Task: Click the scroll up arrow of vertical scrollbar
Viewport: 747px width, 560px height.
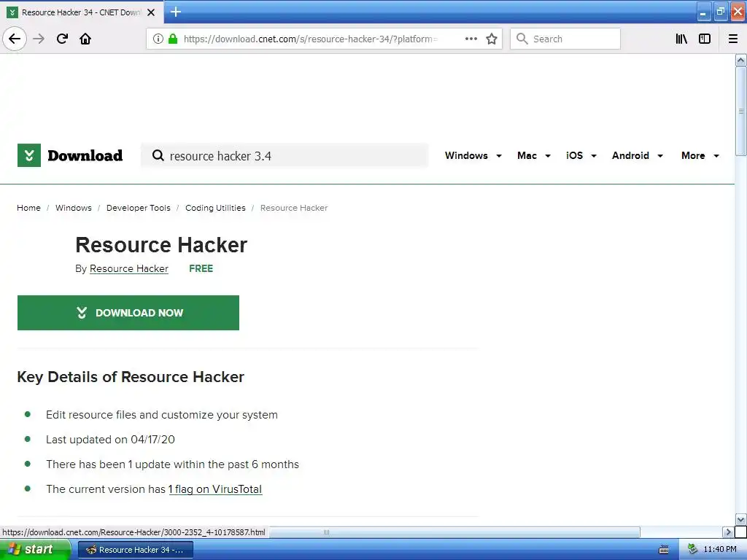Action: pyautogui.click(x=740, y=60)
